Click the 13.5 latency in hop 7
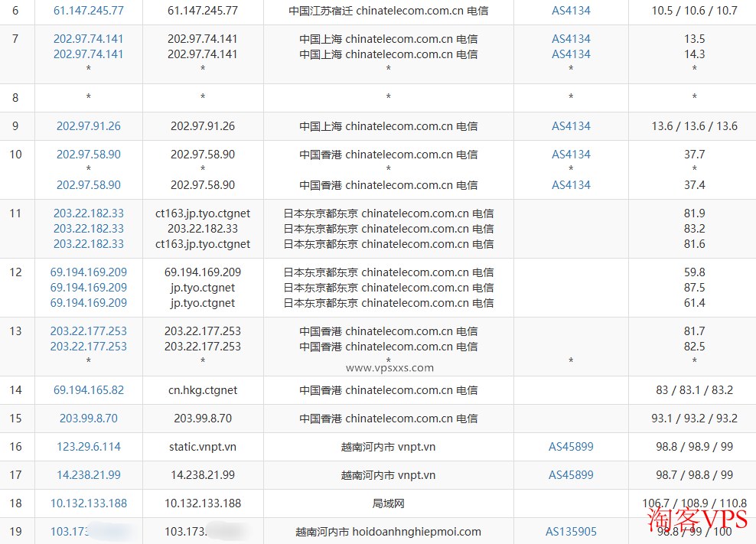The height and width of the screenshot is (544, 756). 694,39
